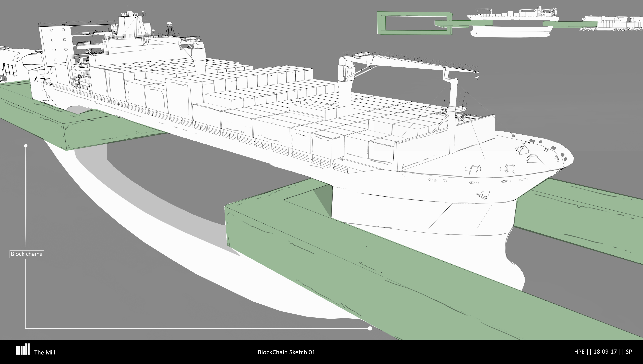Click the "HPE || 18-09-17 || SP" text

point(603,352)
